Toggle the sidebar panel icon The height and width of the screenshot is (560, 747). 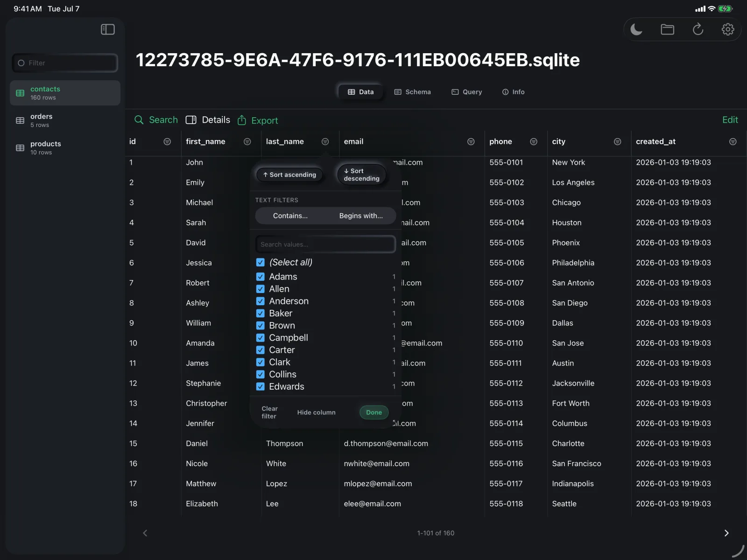(108, 29)
